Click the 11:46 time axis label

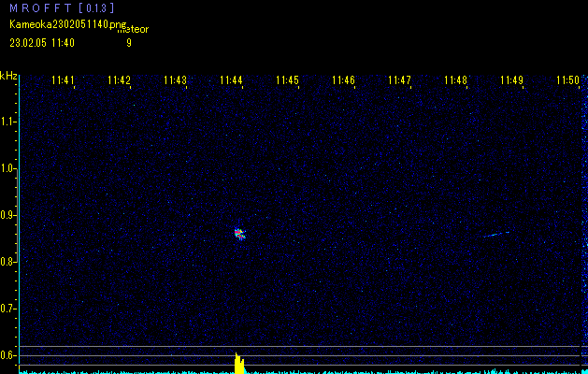coord(343,79)
